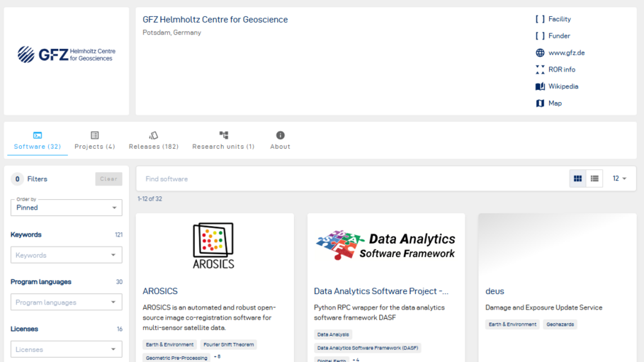Open the Map link
Image resolution: width=644 pixels, height=362 pixels.
[555, 103]
